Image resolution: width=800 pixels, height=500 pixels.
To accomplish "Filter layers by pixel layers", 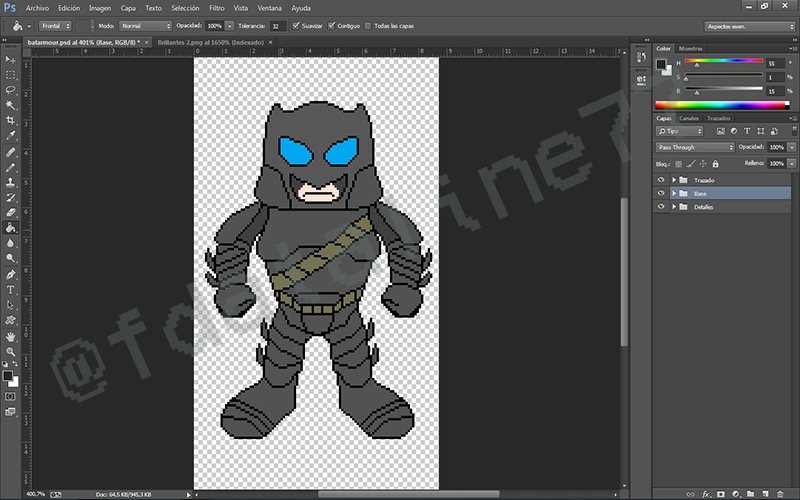I will coord(720,131).
